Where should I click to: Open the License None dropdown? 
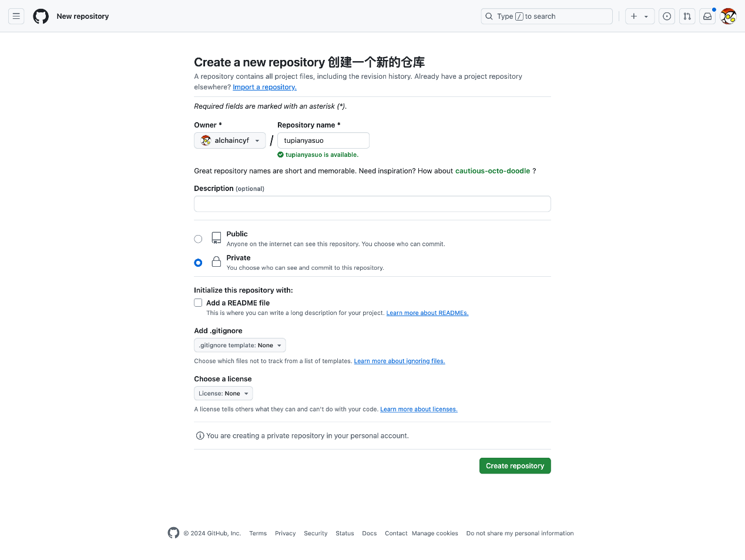tap(223, 394)
